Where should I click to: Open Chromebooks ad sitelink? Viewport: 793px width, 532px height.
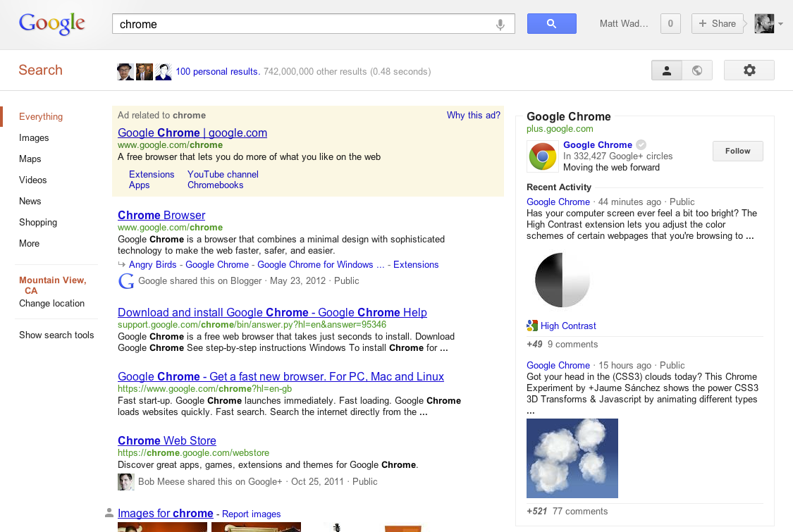point(216,185)
